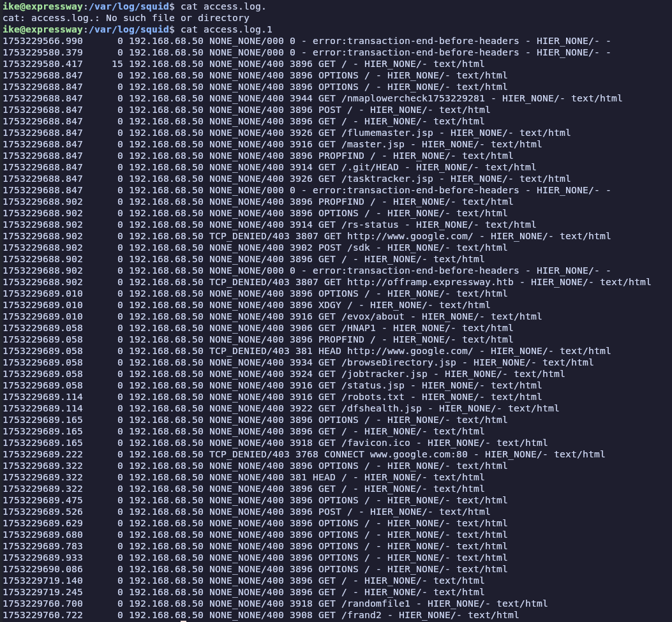Click timestamp 1753229719.245

(43, 593)
